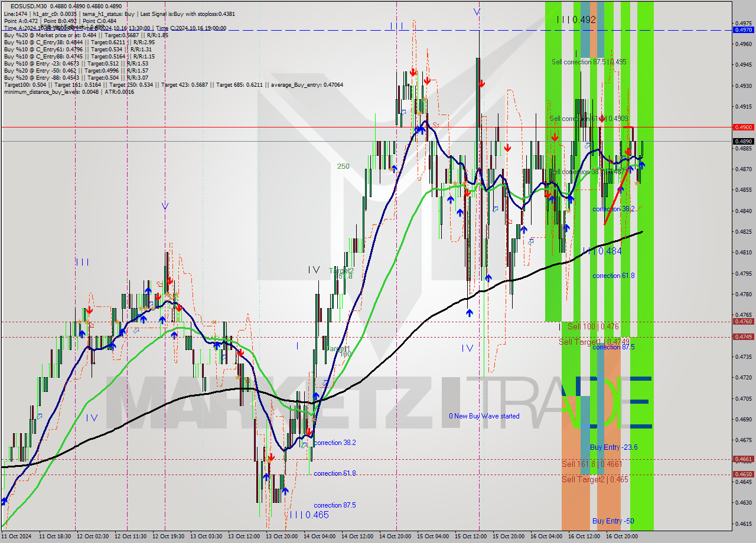The width and height of the screenshot is (756, 543).
Task: Click the 'Sell Target2 | 0.465' label
Action: (x=595, y=479)
